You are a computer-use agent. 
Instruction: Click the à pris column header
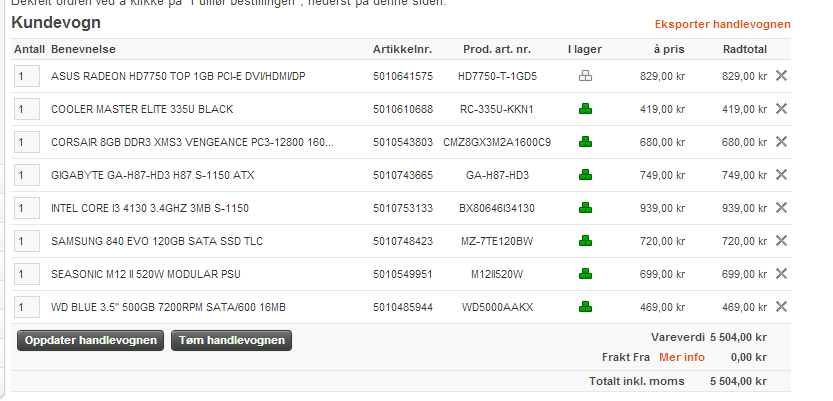pos(669,49)
